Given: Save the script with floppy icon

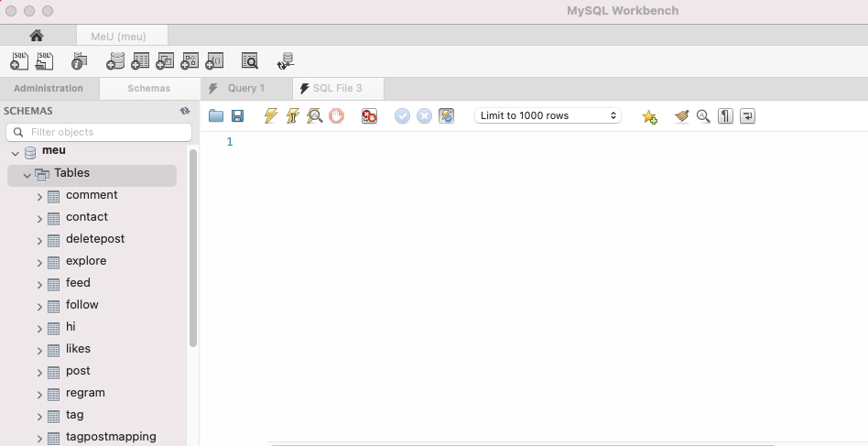Looking at the screenshot, I should pyautogui.click(x=237, y=115).
